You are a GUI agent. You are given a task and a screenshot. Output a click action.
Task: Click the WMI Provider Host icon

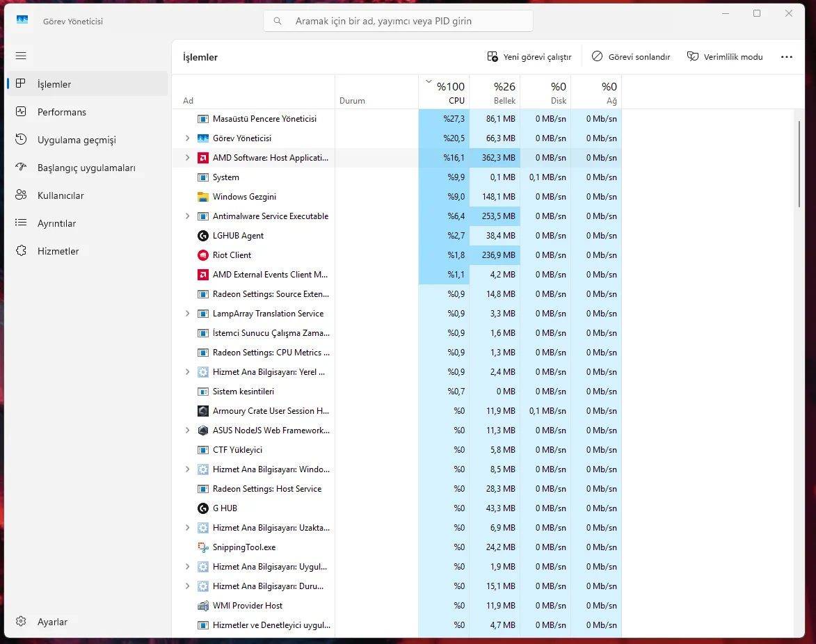click(203, 606)
